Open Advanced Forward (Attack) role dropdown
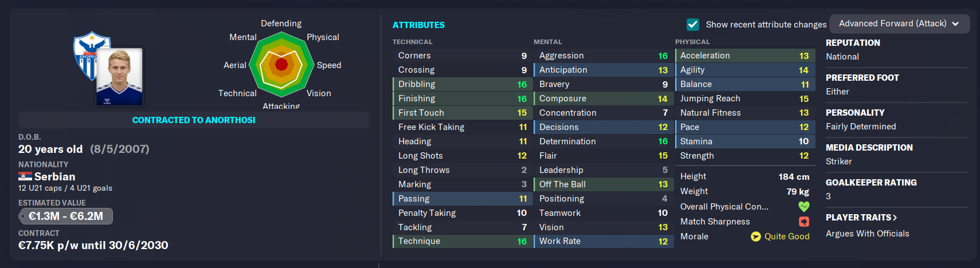 tap(899, 23)
